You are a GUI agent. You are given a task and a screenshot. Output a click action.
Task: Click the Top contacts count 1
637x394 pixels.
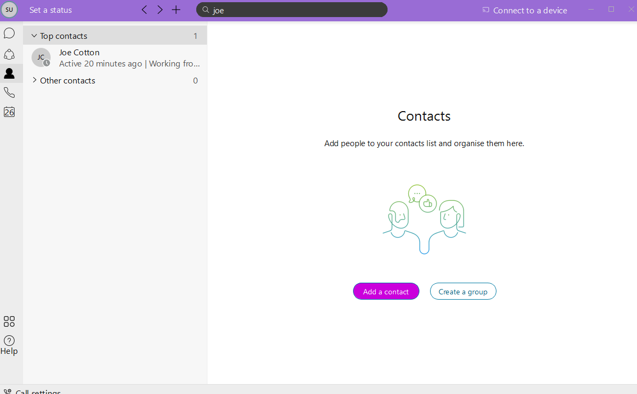pos(195,36)
